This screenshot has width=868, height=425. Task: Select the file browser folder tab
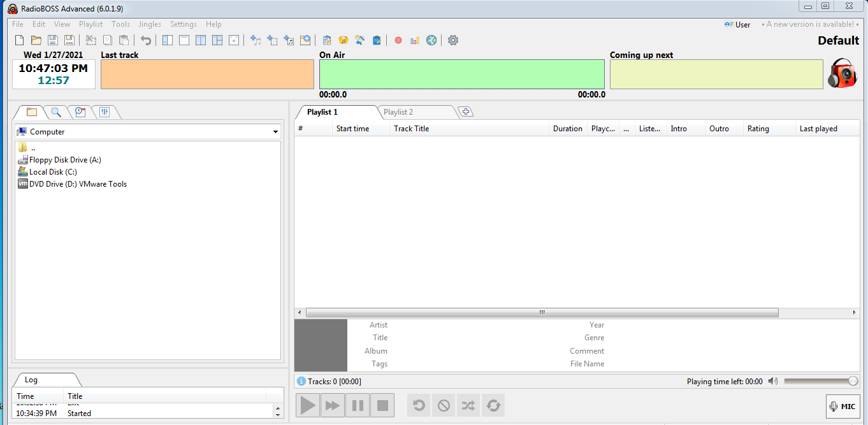click(31, 112)
